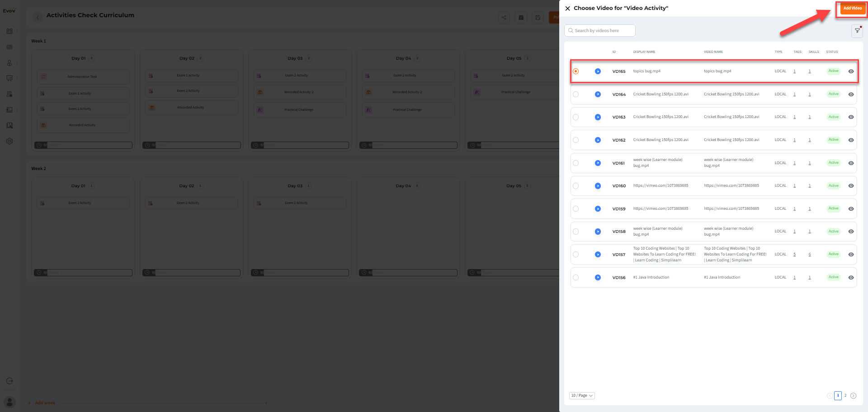
Task: Click the filter icon beside the search
Action: tap(857, 31)
